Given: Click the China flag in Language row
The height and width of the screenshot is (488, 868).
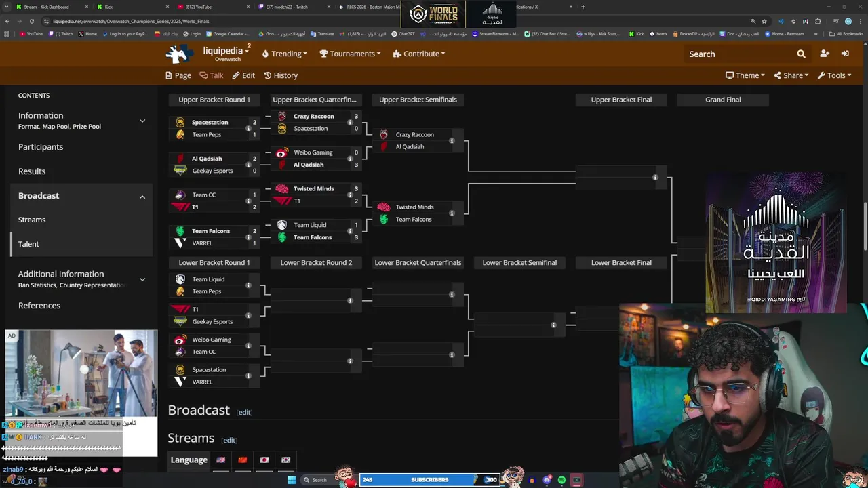Looking at the screenshot, I should click(x=243, y=460).
